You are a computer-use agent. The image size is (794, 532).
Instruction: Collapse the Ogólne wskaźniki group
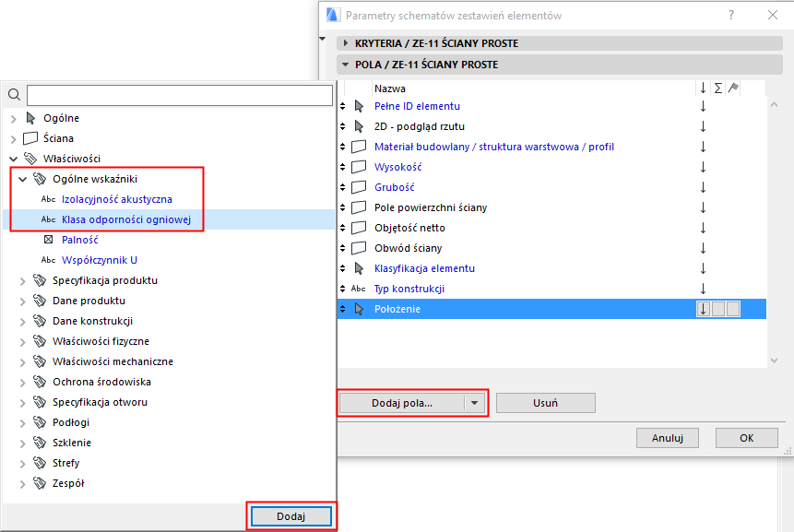coord(23,179)
